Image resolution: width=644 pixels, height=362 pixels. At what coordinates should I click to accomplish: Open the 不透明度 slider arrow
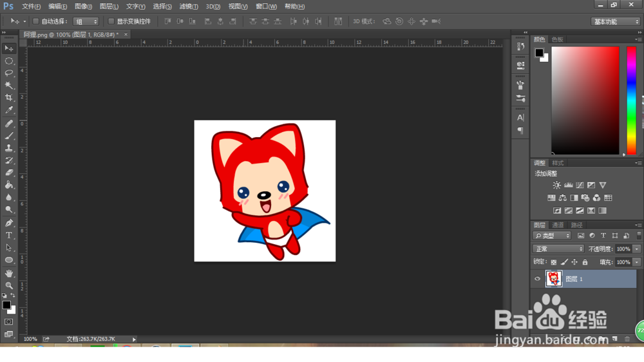click(637, 249)
